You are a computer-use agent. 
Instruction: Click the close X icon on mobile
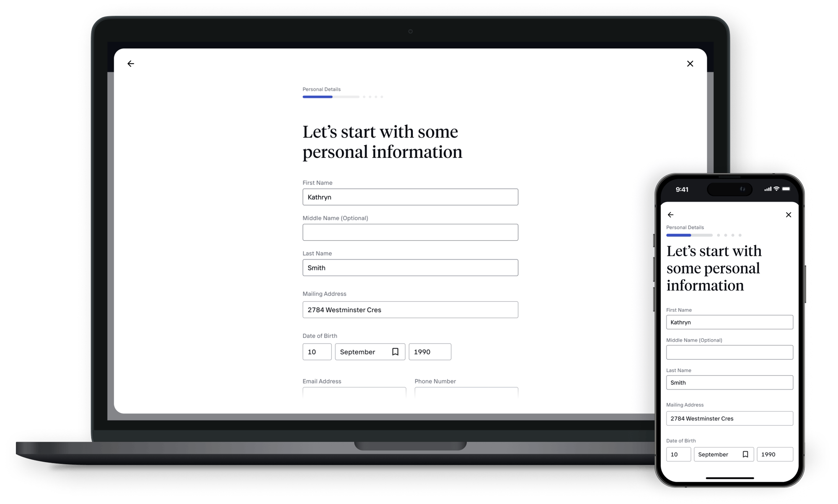pos(788,215)
